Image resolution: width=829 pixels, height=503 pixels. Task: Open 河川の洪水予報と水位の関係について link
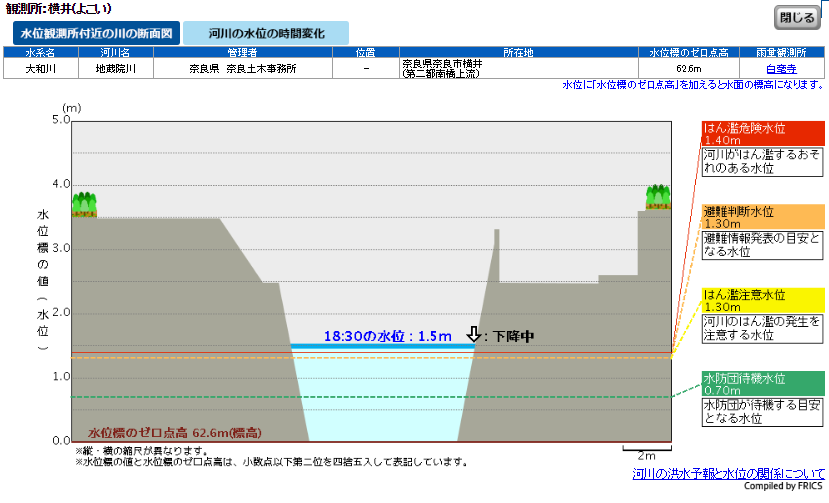(x=728, y=473)
